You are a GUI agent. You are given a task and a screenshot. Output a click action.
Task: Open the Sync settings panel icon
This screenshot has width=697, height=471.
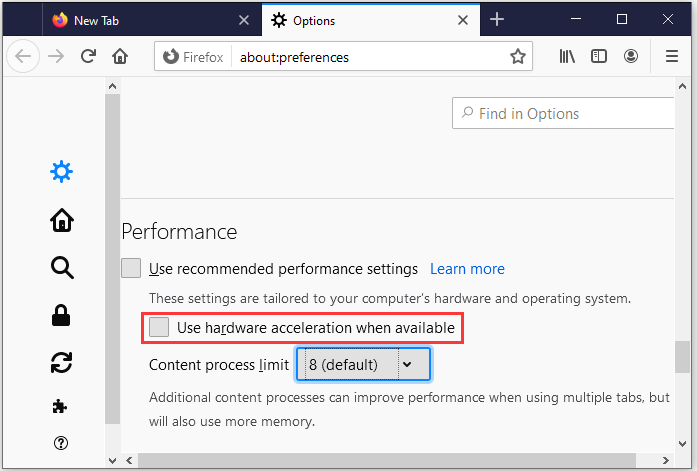tap(61, 363)
